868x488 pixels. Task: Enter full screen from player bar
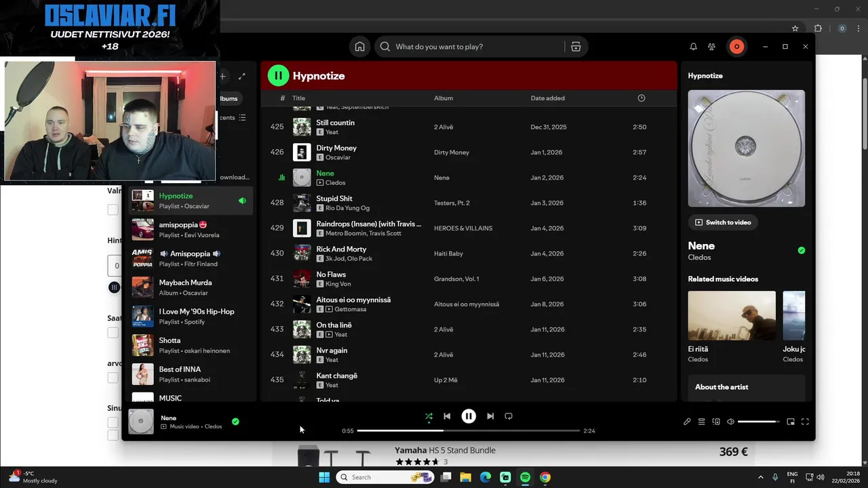coord(805,422)
